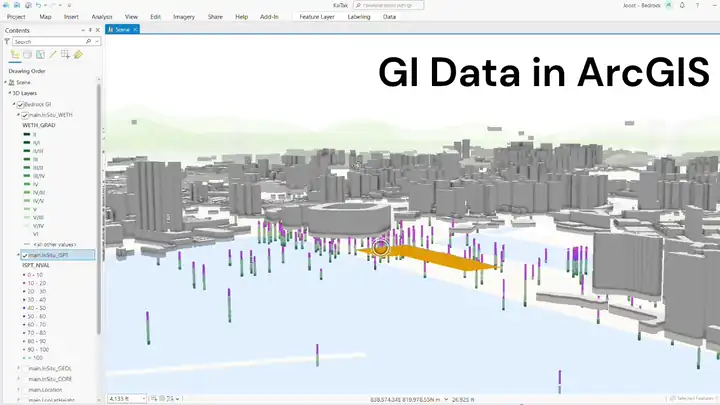
Task: Select List By Labeling tag icon
Action: point(78,55)
